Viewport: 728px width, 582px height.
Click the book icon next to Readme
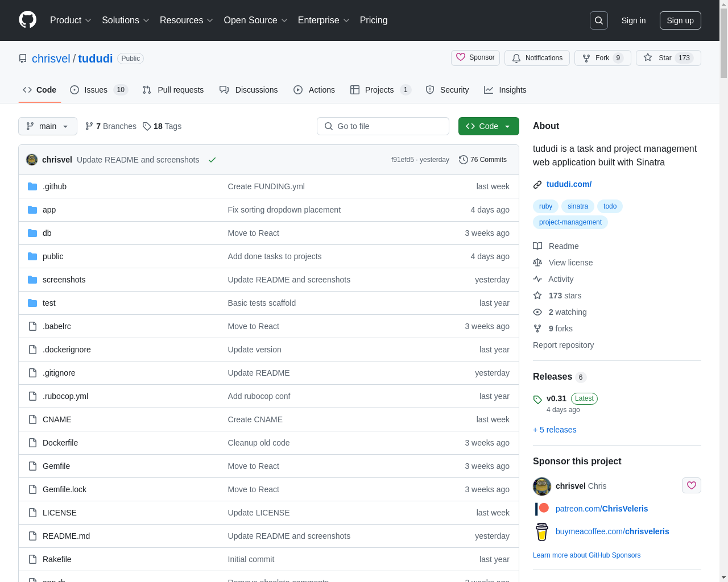pos(537,246)
